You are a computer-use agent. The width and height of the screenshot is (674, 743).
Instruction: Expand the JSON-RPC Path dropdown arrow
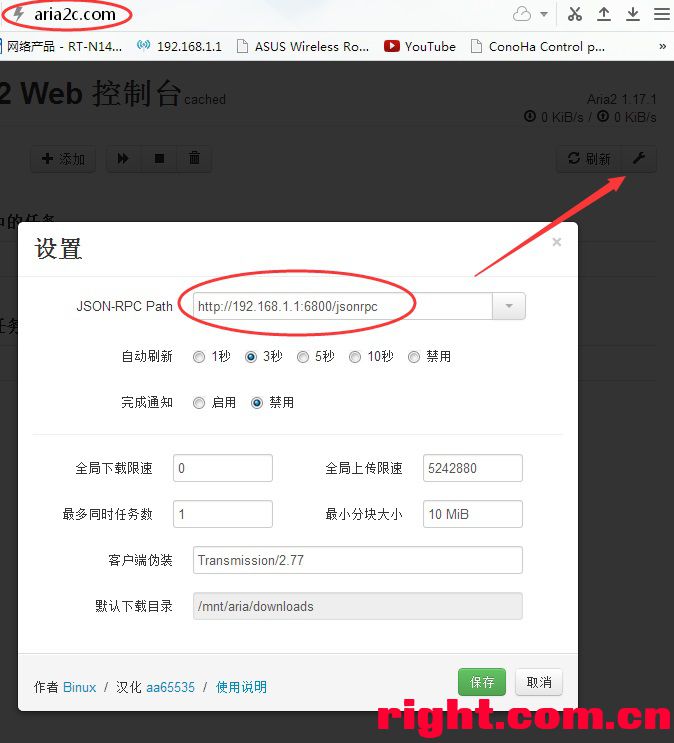coord(508,306)
